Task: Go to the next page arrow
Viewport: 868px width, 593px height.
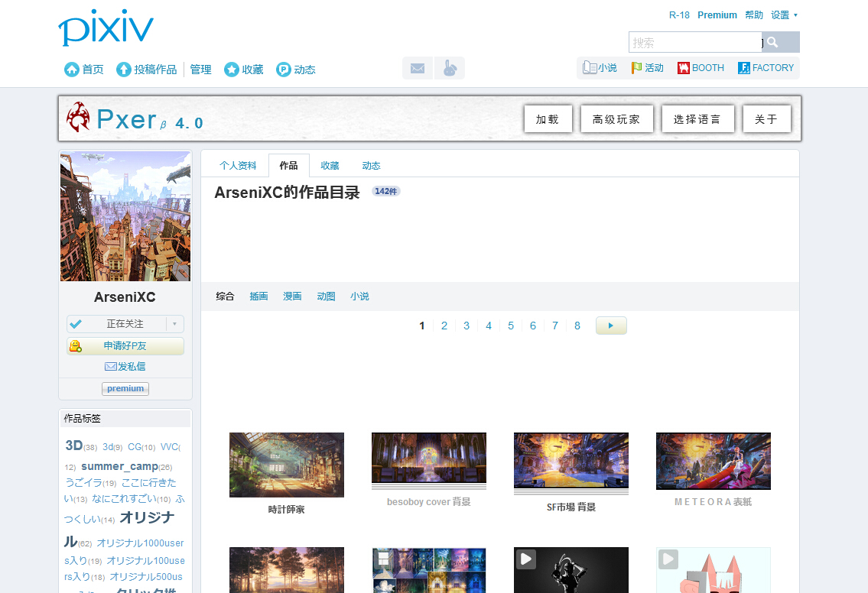Action: point(611,326)
